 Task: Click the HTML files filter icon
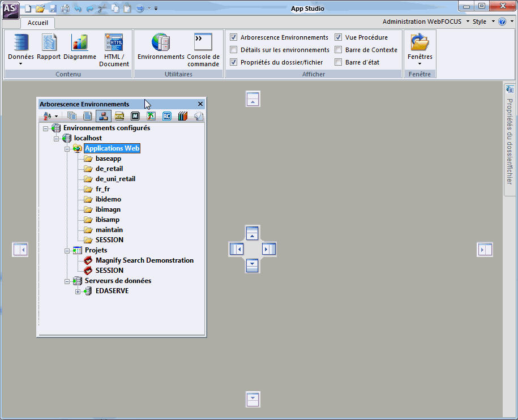pos(119,116)
